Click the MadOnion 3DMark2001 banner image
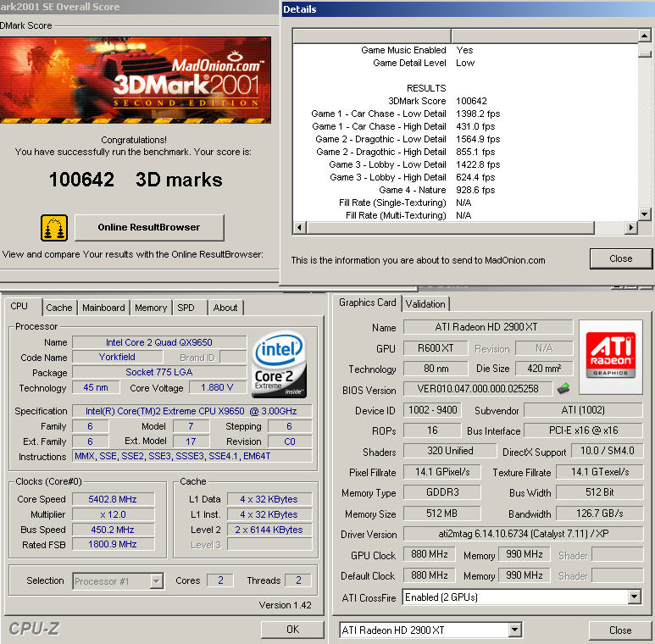Viewport: 655px width, 644px height. tap(136, 80)
